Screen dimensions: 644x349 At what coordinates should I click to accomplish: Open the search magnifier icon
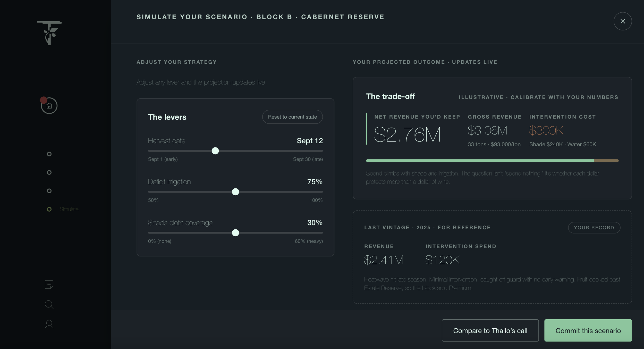click(x=49, y=304)
